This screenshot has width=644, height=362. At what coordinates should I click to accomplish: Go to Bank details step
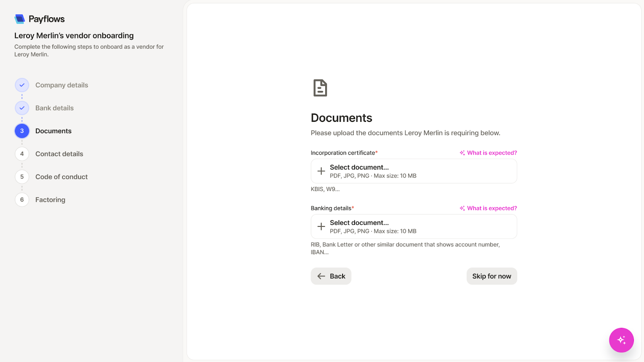[54, 108]
